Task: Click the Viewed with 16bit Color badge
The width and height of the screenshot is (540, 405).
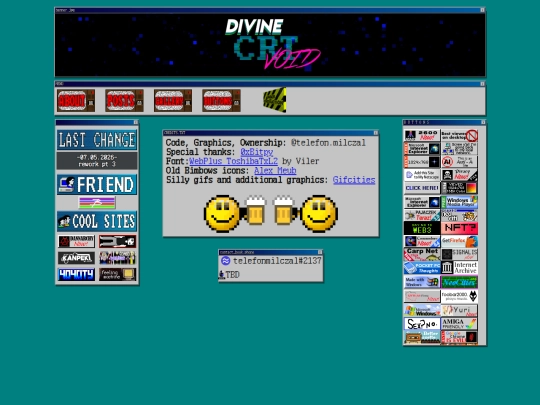Action: [x=459, y=188]
